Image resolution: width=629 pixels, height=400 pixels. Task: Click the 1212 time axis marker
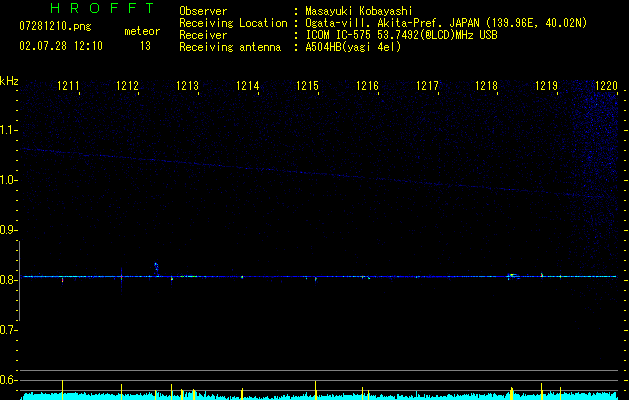pyautogui.click(x=127, y=85)
